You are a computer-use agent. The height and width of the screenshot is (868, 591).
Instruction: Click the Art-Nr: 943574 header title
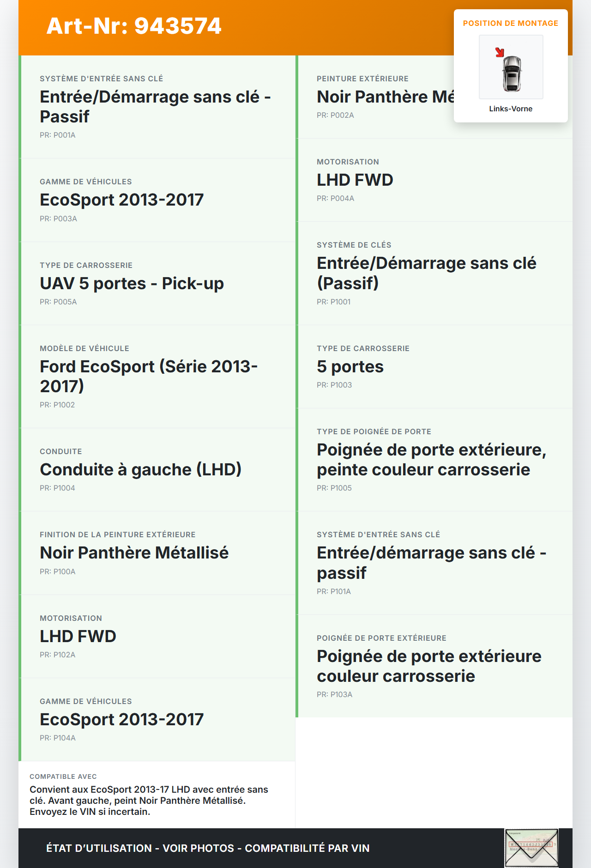[134, 26]
